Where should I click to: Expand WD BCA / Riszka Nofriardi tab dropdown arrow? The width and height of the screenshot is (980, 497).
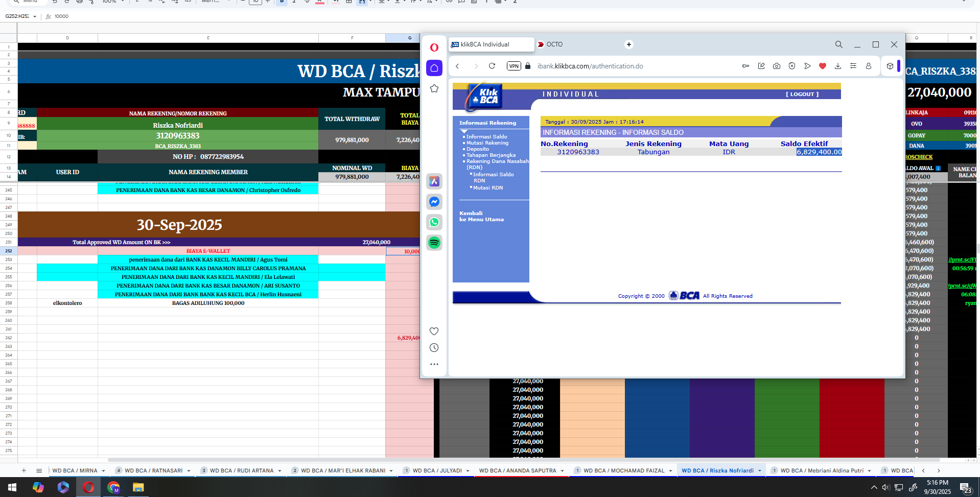(x=759, y=471)
